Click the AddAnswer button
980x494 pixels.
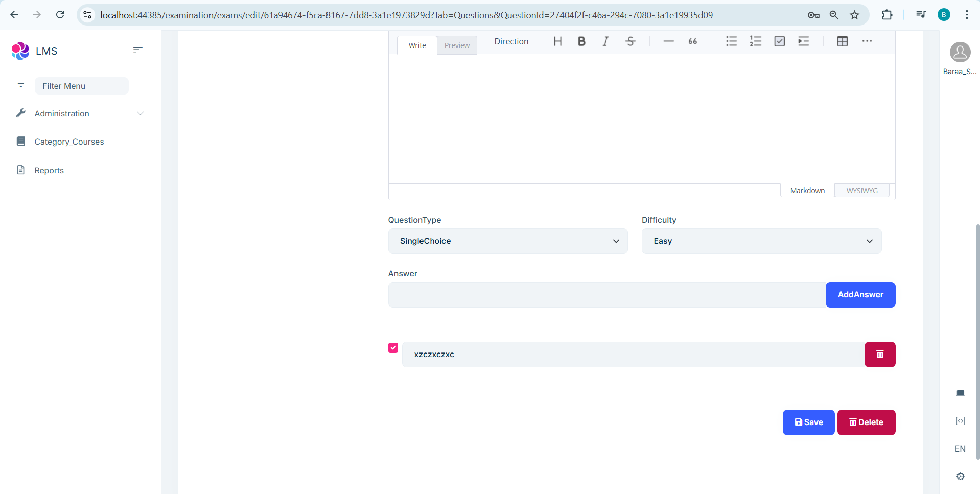coord(860,295)
